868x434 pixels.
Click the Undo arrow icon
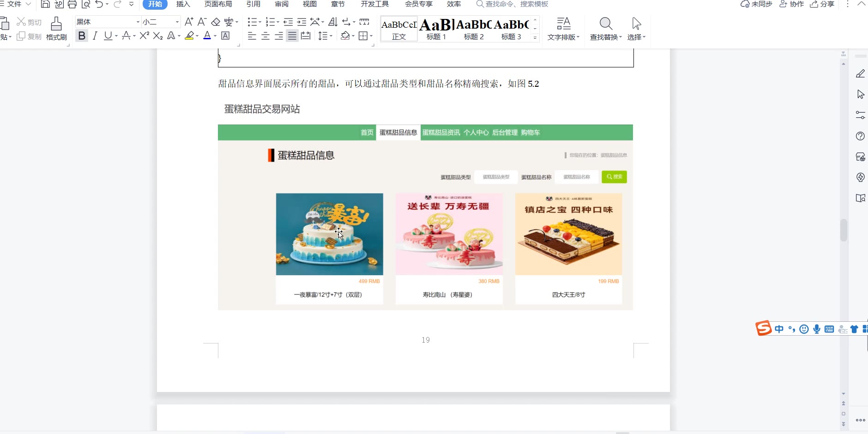[x=99, y=4]
